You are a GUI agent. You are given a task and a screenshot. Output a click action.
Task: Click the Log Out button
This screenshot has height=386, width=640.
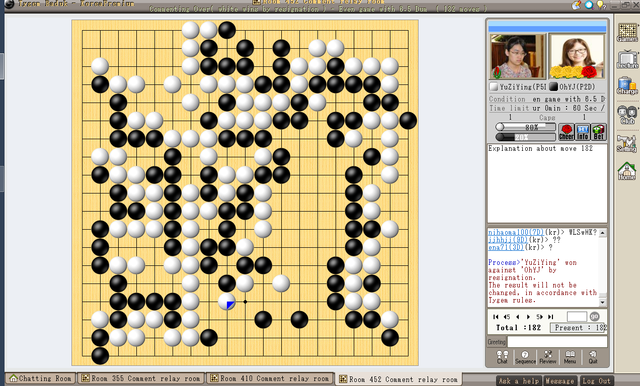coord(596,381)
